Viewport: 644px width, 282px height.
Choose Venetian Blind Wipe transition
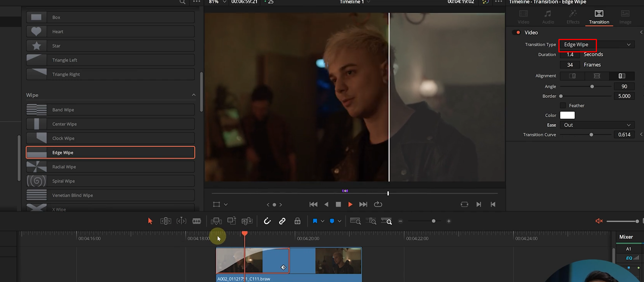pyautogui.click(x=110, y=195)
